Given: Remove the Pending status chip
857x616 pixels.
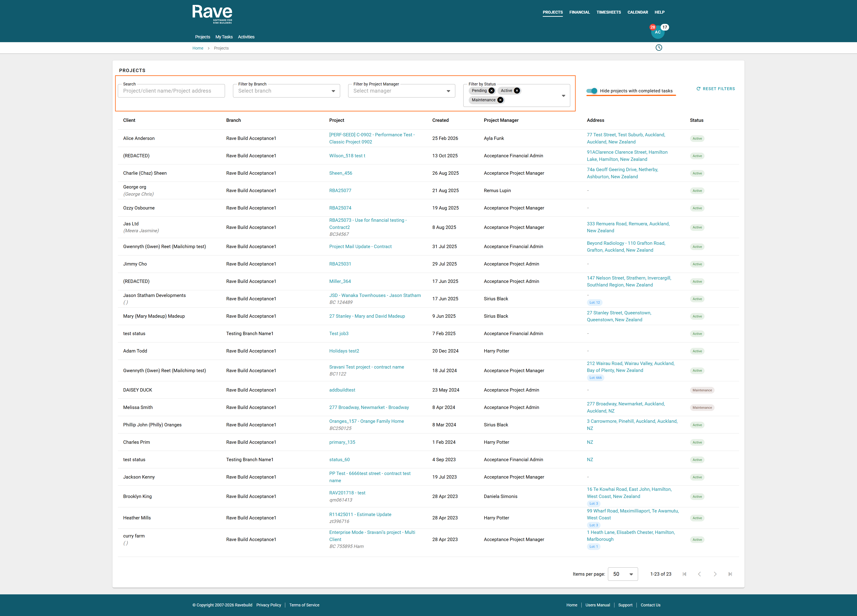Looking at the screenshot, I should click(491, 91).
